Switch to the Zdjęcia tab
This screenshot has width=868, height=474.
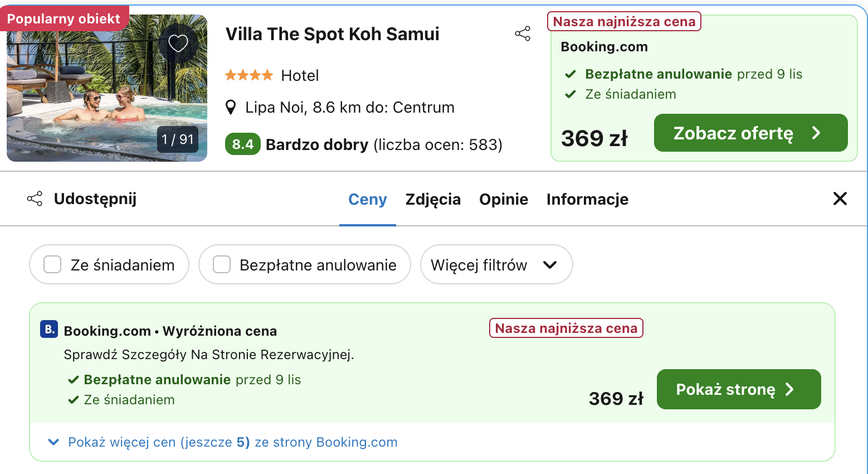click(x=433, y=200)
